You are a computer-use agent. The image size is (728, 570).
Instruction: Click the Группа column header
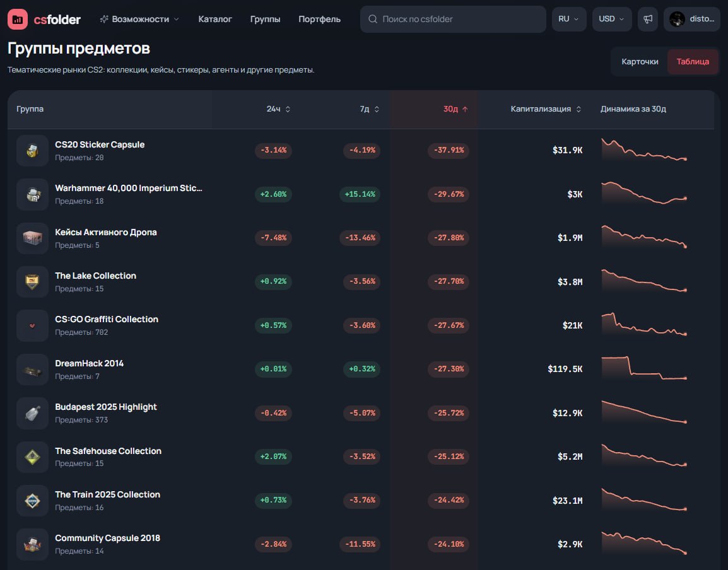point(30,109)
